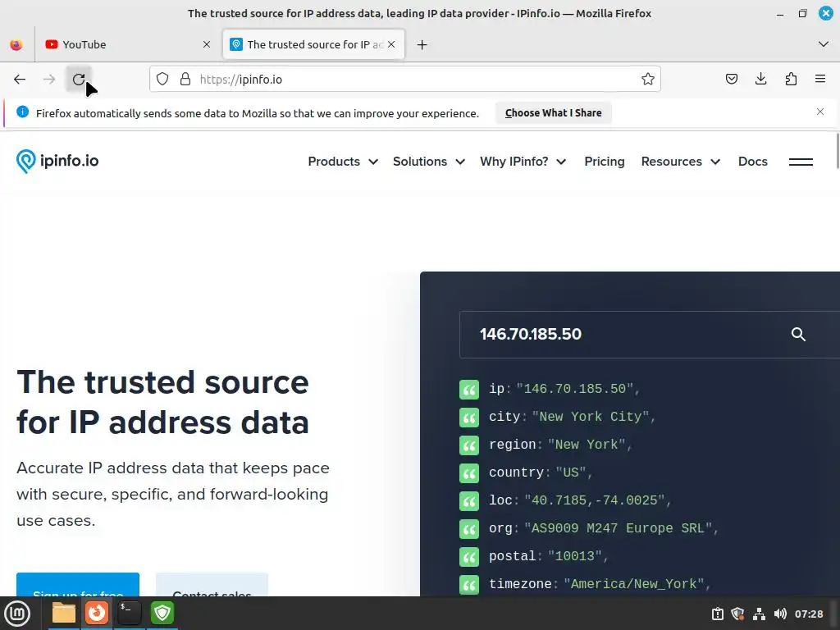840x630 pixels.
Task: Open the tracking protection shield icon
Action: coord(162,80)
